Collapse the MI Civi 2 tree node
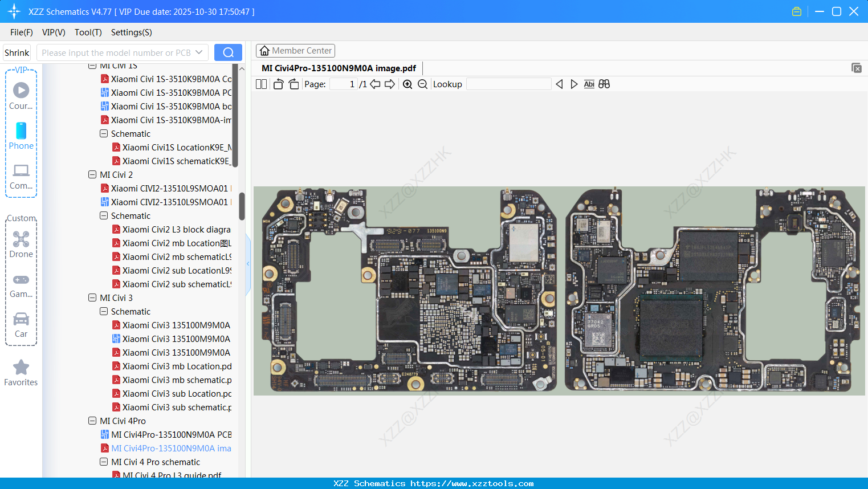 pyautogui.click(x=92, y=174)
